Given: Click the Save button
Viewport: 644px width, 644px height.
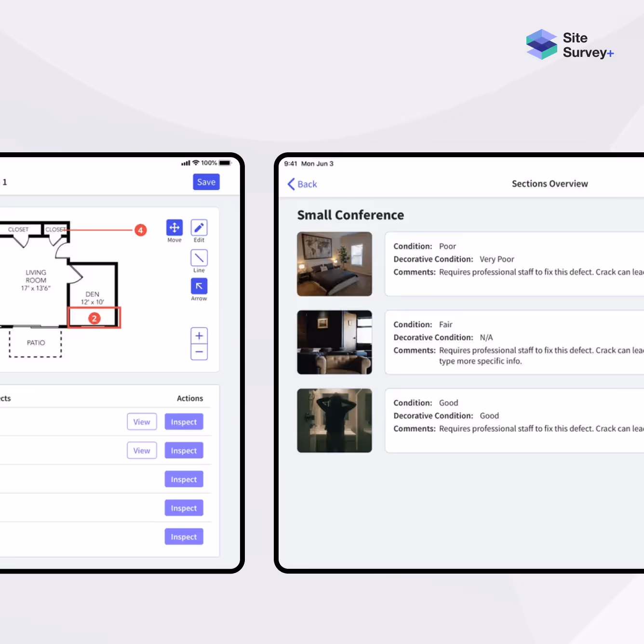Looking at the screenshot, I should (206, 182).
